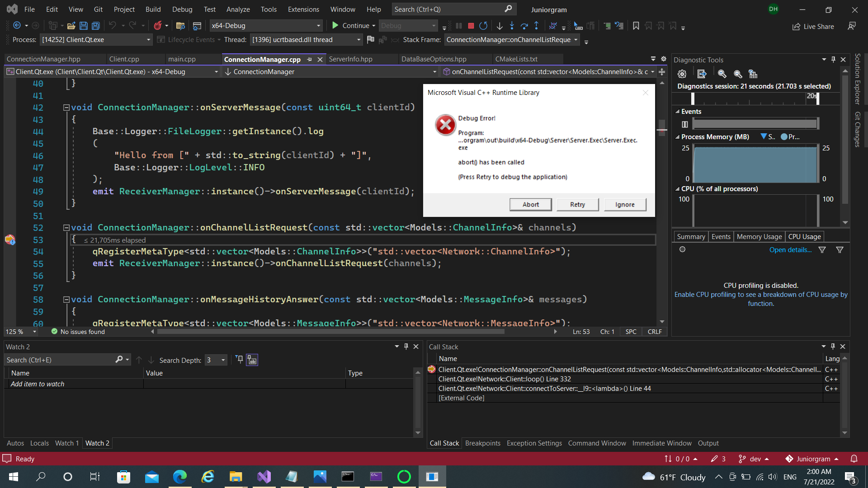Restart the debug session
The width and height of the screenshot is (868, 488).
(483, 26)
